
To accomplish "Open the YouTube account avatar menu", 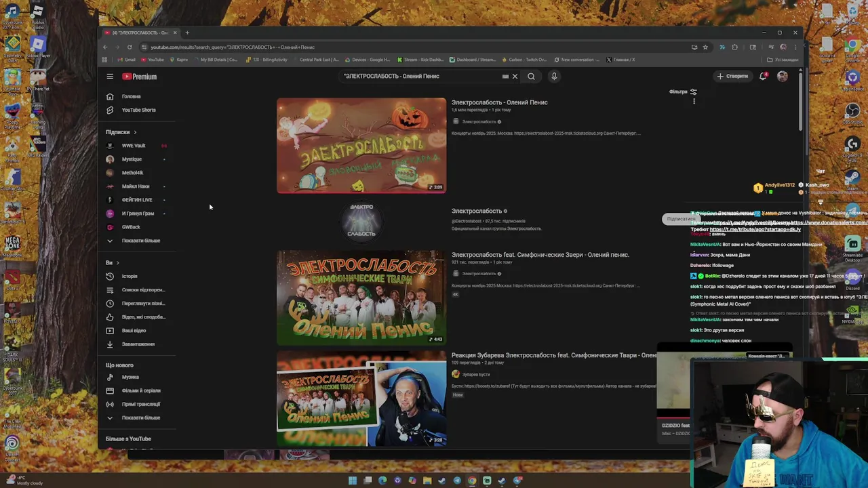I will point(783,76).
